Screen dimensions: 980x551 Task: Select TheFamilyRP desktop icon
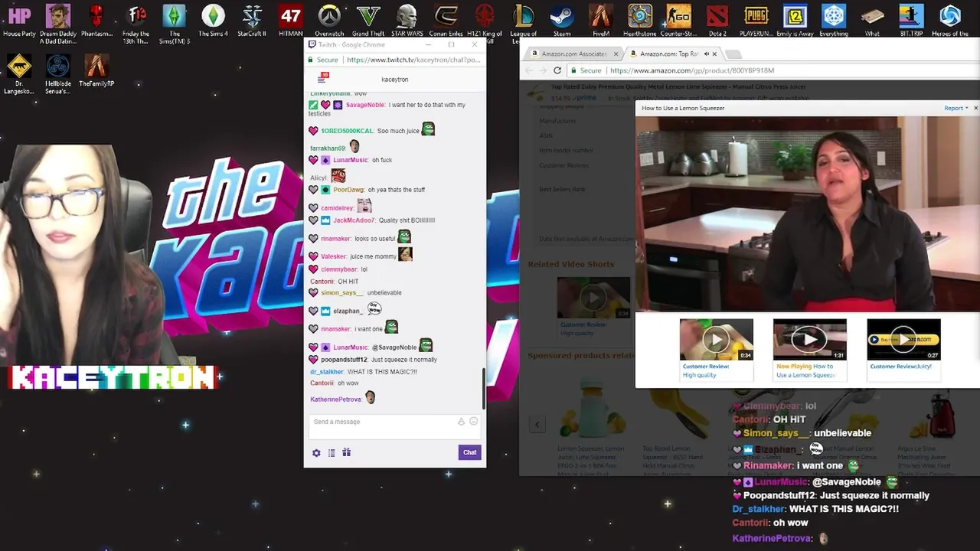tap(96, 70)
